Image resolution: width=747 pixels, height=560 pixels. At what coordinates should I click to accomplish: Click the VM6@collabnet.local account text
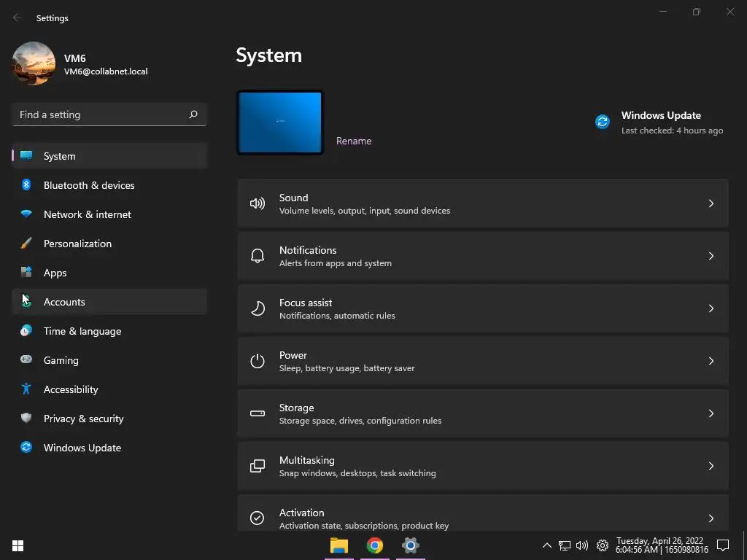[106, 71]
